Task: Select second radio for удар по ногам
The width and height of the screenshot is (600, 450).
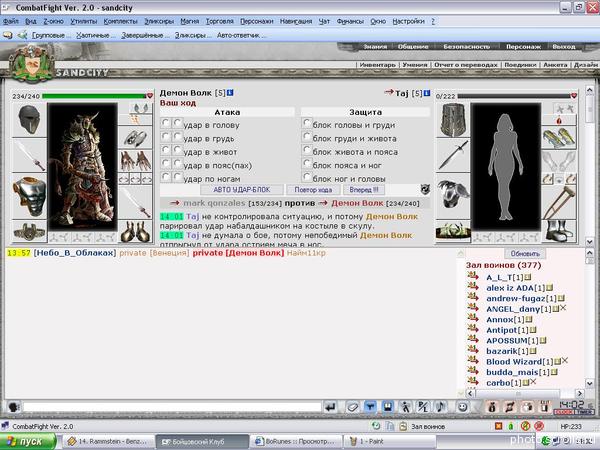Action: tap(178, 177)
